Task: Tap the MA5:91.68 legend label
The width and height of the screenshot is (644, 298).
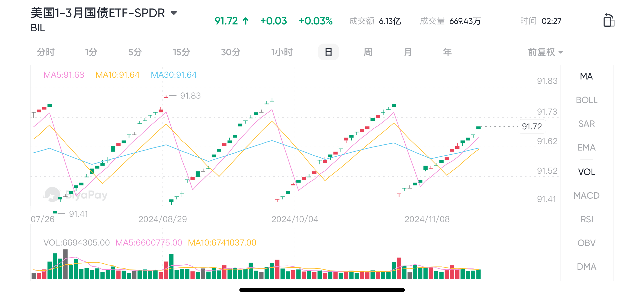Action: tap(64, 75)
